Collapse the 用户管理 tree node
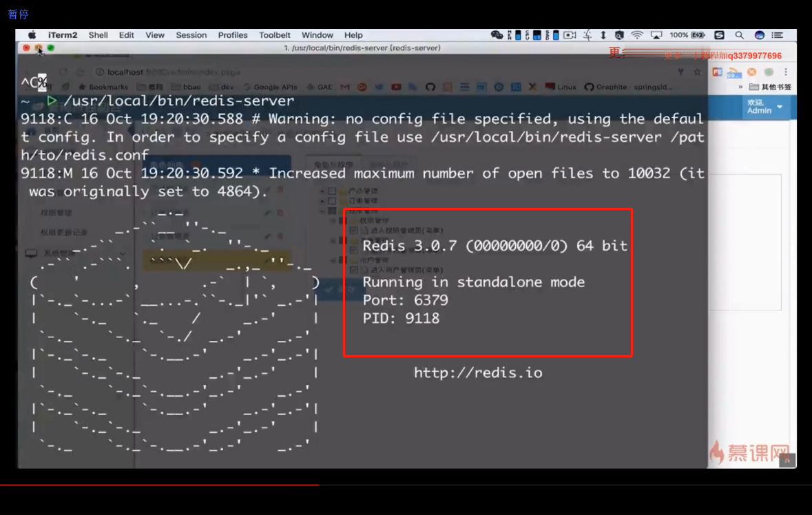This screenshot has width=812, height=515. [x=333, y=260]
